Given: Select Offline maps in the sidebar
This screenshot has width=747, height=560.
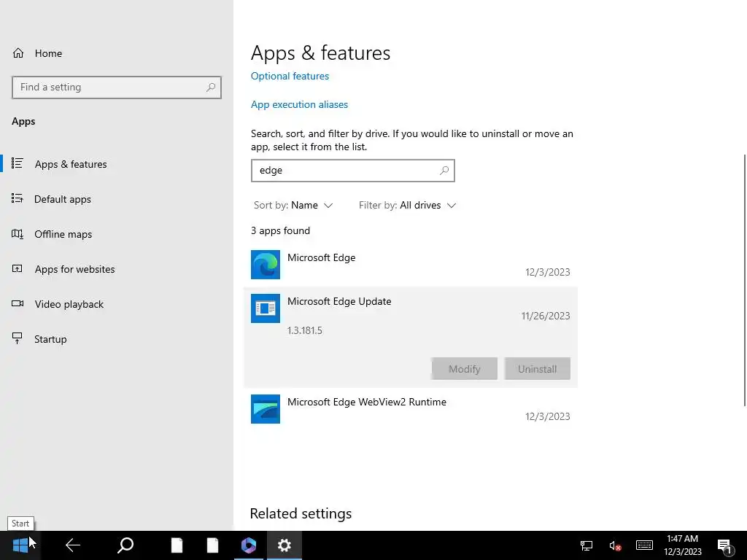Looking at the screenshot, I should [x=117, y=234].
